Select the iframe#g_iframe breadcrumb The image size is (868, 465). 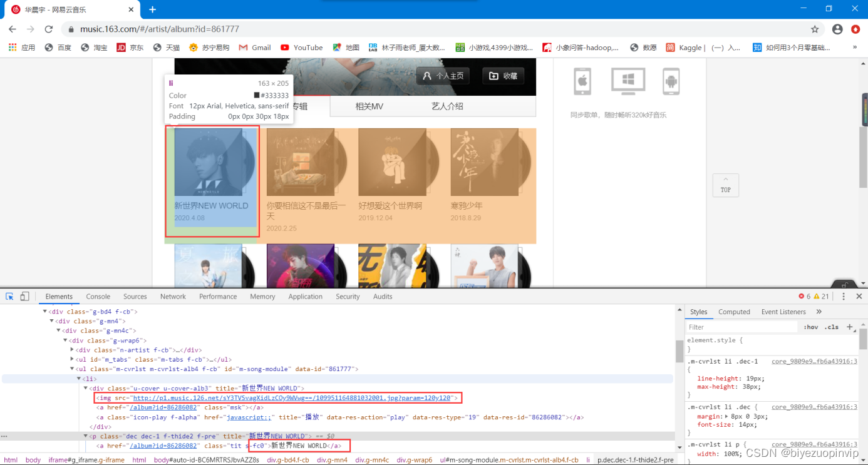click(x=87, y=460)
